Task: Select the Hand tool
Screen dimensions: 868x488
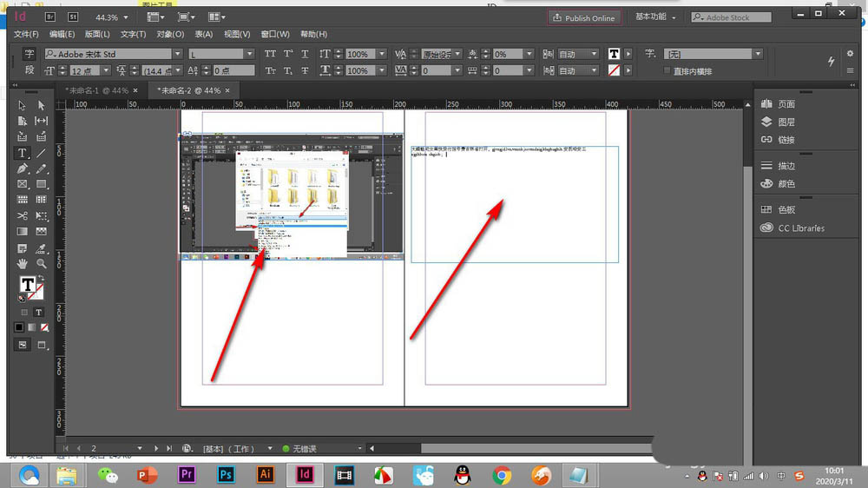Action: (22, 264)
